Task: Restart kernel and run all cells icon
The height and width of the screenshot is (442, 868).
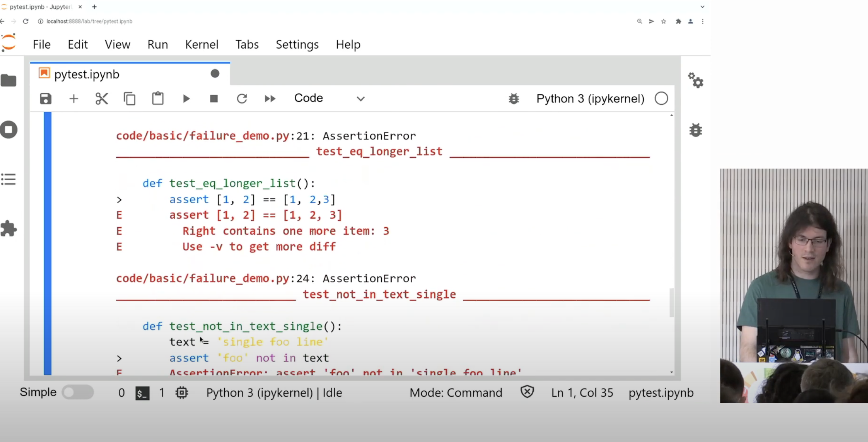Action: pyautogui.click(x=270, y=98)
